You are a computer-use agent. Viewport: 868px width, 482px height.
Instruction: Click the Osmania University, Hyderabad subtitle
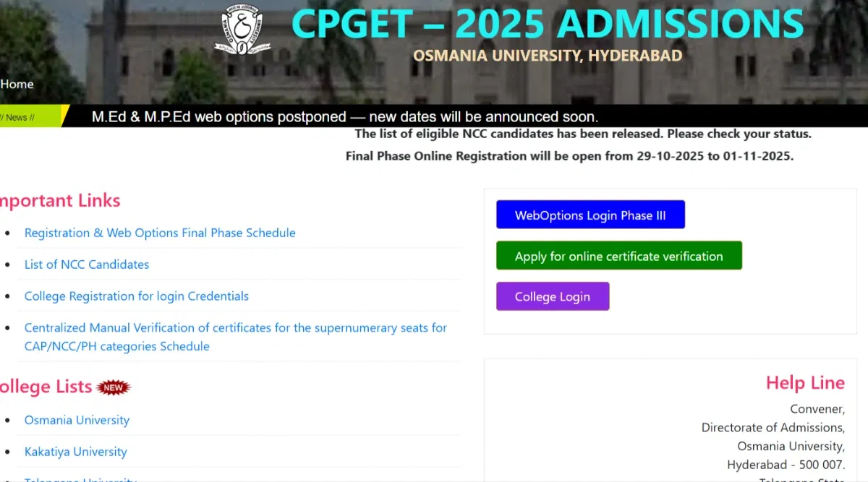coord(547,56)
